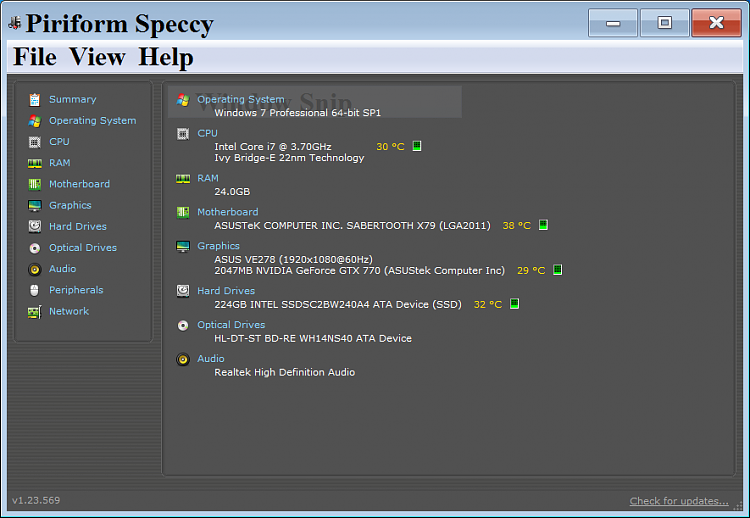The image size is (750, 518).
Task: Click the RAM stick icon in sidebar
Action: click(x=34, y=164)
